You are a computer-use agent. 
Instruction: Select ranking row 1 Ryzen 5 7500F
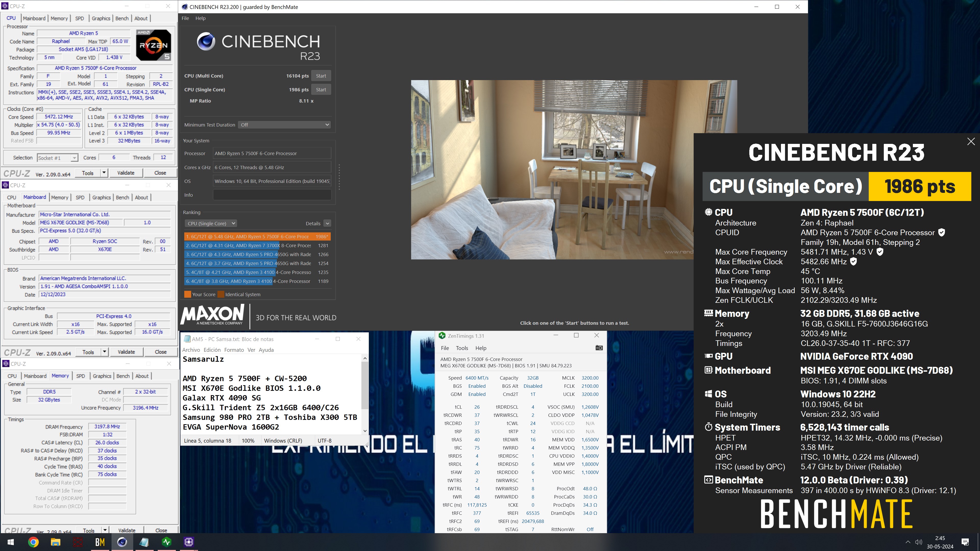257,236
